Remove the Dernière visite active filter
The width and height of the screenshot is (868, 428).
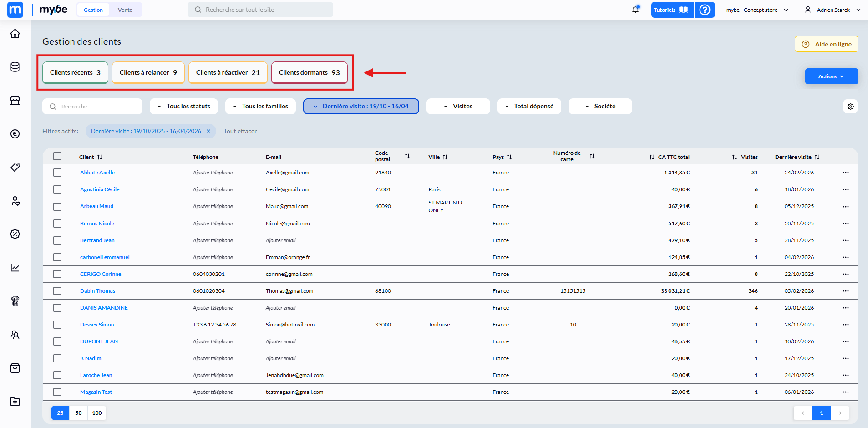tap(208, 131)
